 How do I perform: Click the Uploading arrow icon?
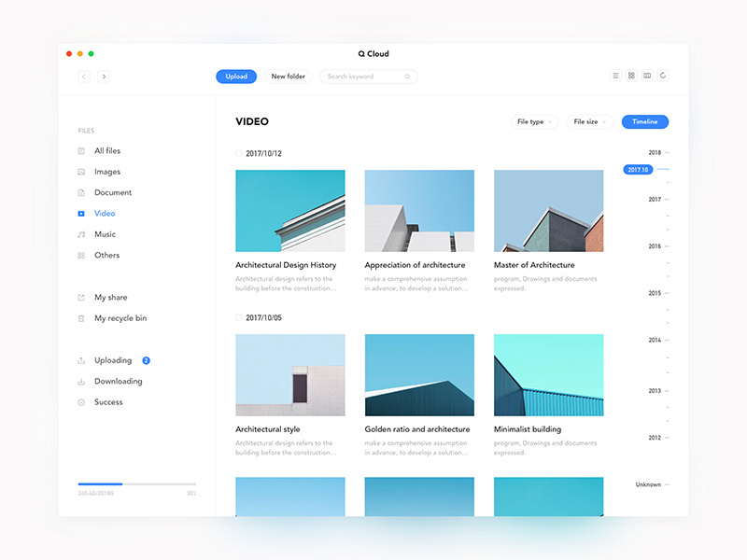click(81, 360)
